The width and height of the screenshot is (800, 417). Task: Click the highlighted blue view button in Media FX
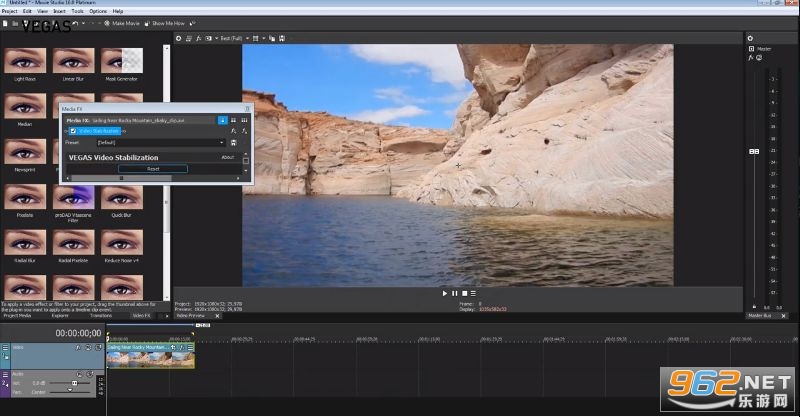(x=222, y=120)
